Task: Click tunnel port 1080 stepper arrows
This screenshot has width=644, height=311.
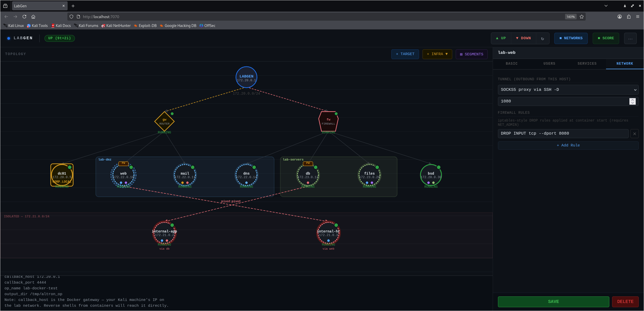Action: pyautogui.click(x=632, y=101)
